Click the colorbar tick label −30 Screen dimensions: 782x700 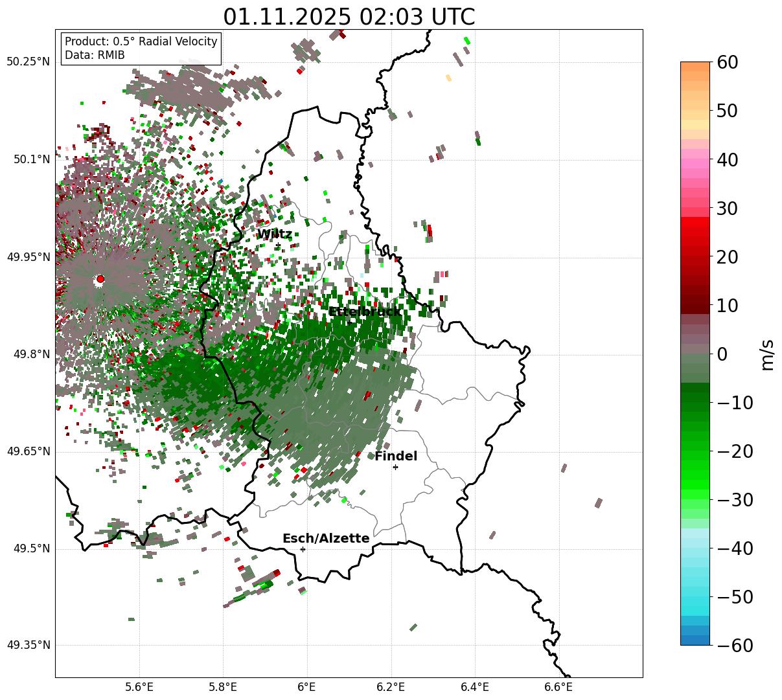[734, 500]
